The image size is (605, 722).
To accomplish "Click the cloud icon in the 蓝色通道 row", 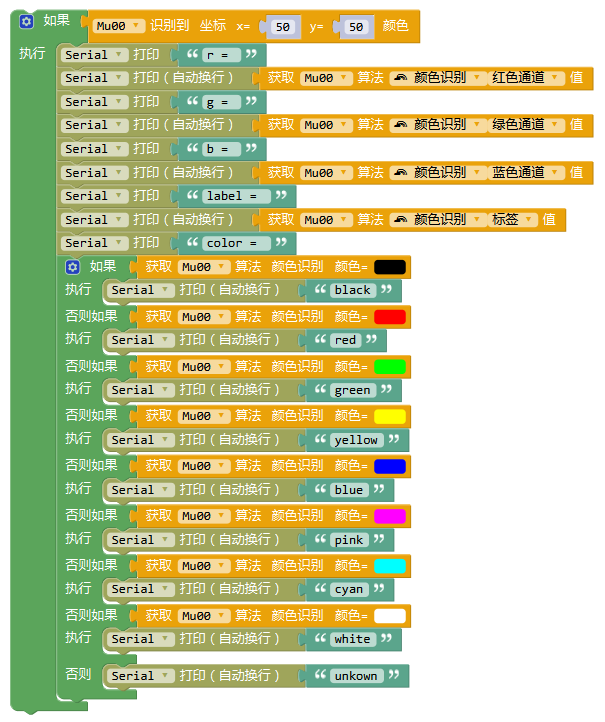I will [401, 173].
